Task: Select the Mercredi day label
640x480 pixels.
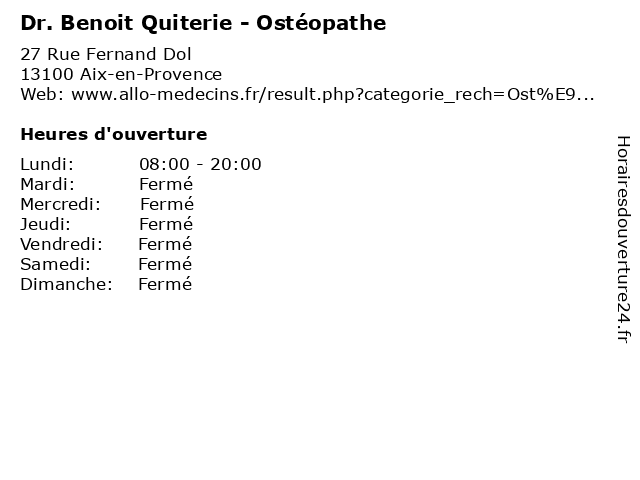Action: 60,204
